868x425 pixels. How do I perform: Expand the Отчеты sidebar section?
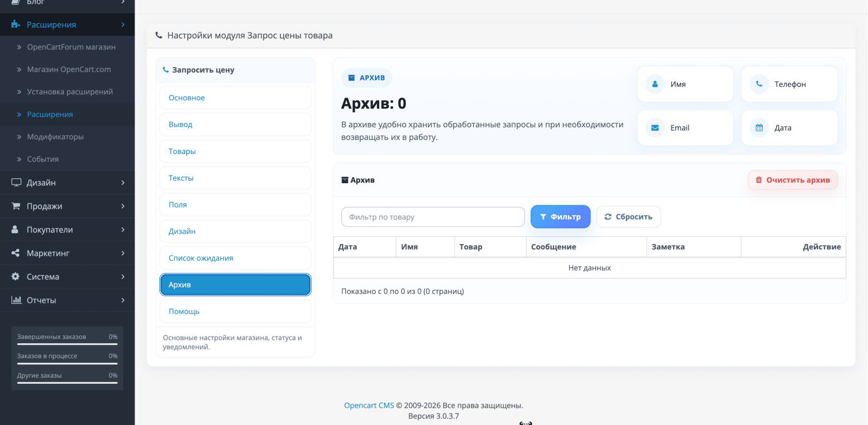(x=67, y=300)
